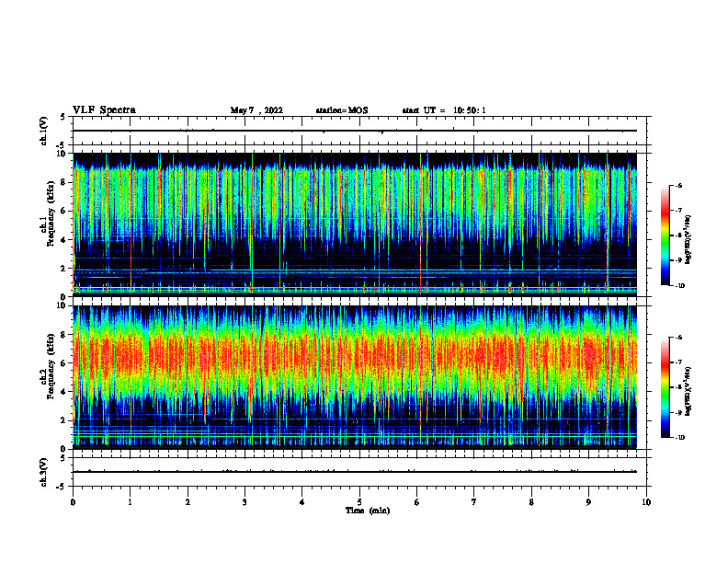728x563 pixels.
Task: Click the "start UT = 10:50: 1" header text
Action: [444, 110]
